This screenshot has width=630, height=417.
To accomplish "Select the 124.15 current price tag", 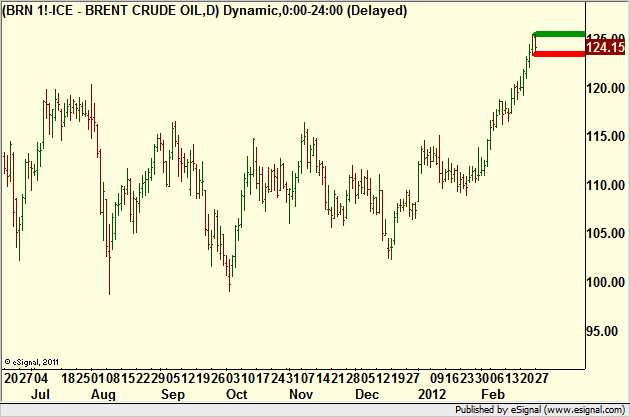I will 605,48.
